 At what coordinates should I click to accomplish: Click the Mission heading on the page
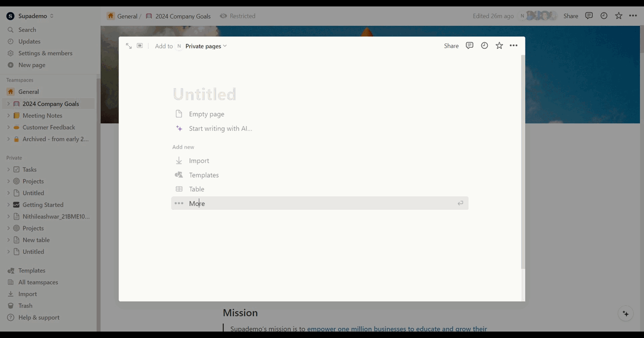240,313
